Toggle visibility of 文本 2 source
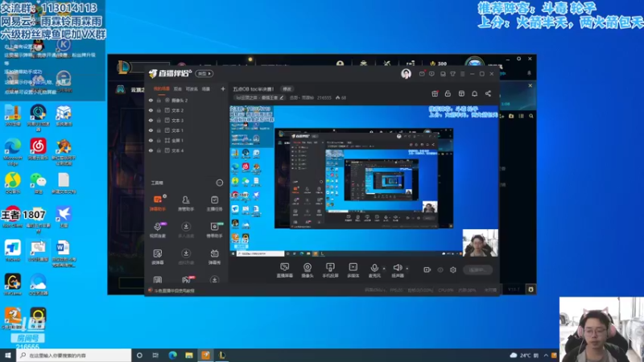644x362 pixels. point(151,110)
